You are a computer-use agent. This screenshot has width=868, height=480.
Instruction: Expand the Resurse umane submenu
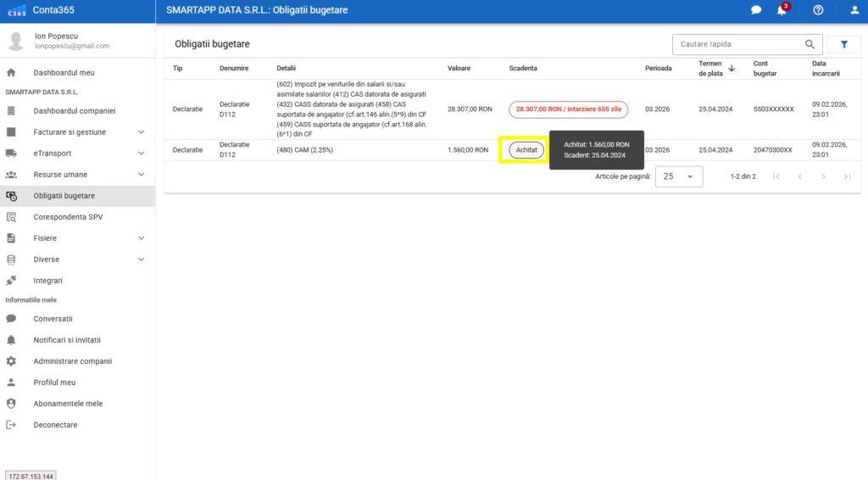coord(141,175)
